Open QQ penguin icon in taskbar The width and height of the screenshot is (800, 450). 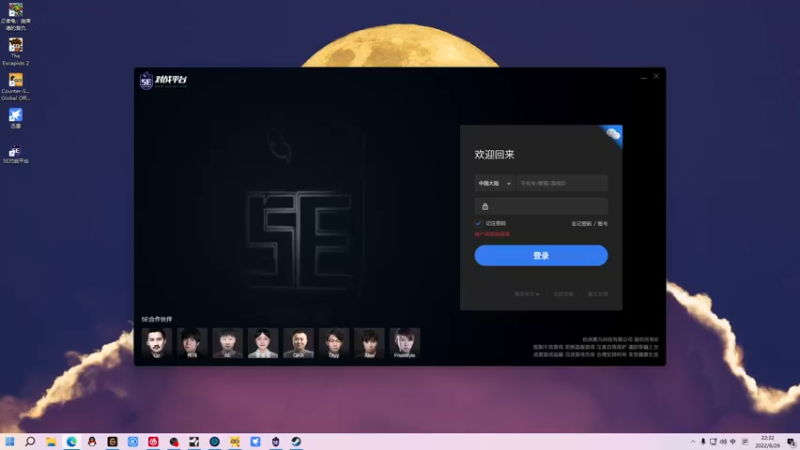92,441
